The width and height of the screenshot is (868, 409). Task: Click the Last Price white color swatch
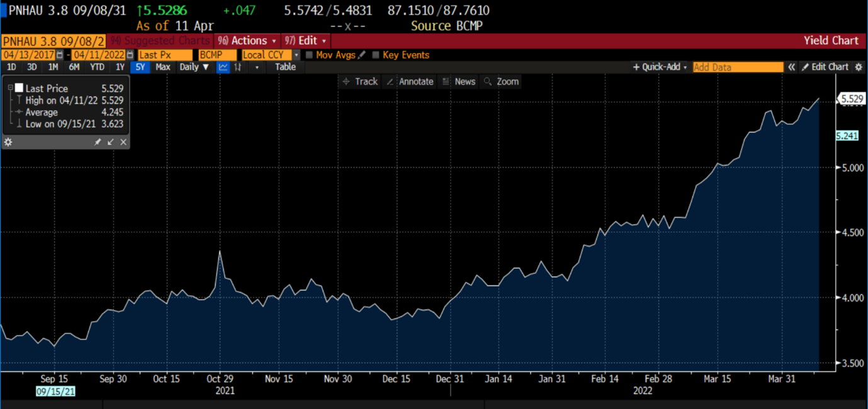pos(19,88)
